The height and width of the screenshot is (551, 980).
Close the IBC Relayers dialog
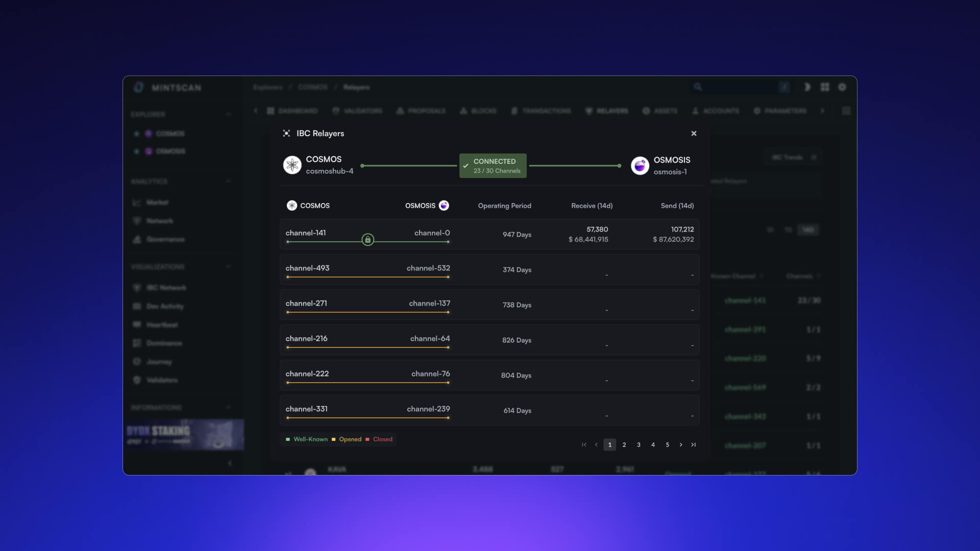[x=694, y=134]
